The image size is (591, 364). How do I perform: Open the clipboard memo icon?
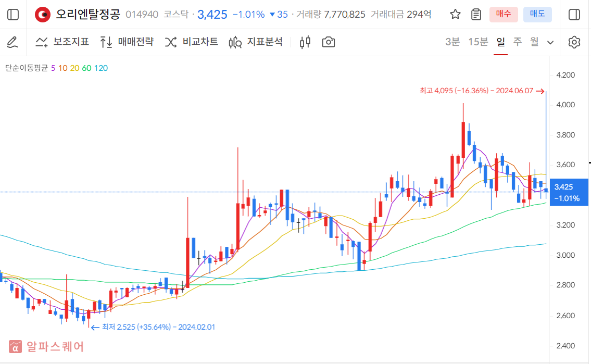[x=476, y=14]
